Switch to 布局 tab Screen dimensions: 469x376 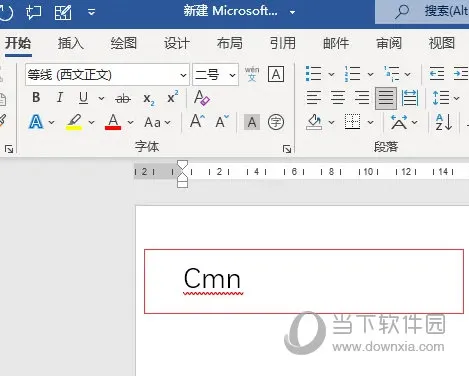[230, 43]
